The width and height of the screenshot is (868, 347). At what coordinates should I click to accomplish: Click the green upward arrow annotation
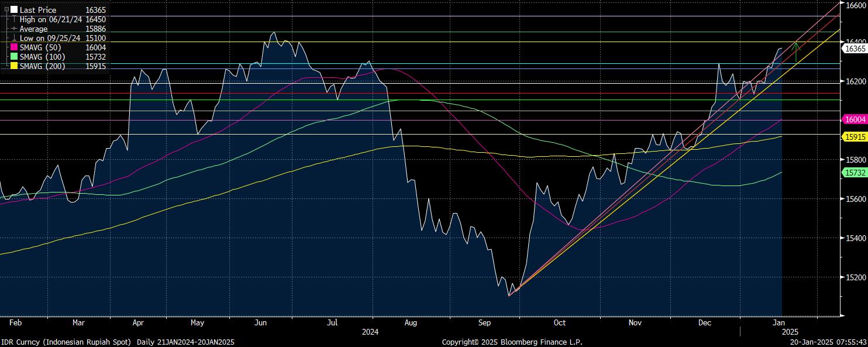pos(797,51)
